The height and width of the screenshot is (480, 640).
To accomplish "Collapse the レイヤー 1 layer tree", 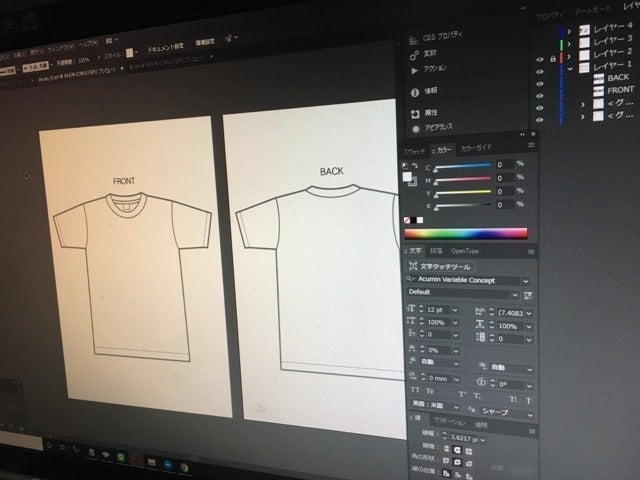I will (569, 67).
